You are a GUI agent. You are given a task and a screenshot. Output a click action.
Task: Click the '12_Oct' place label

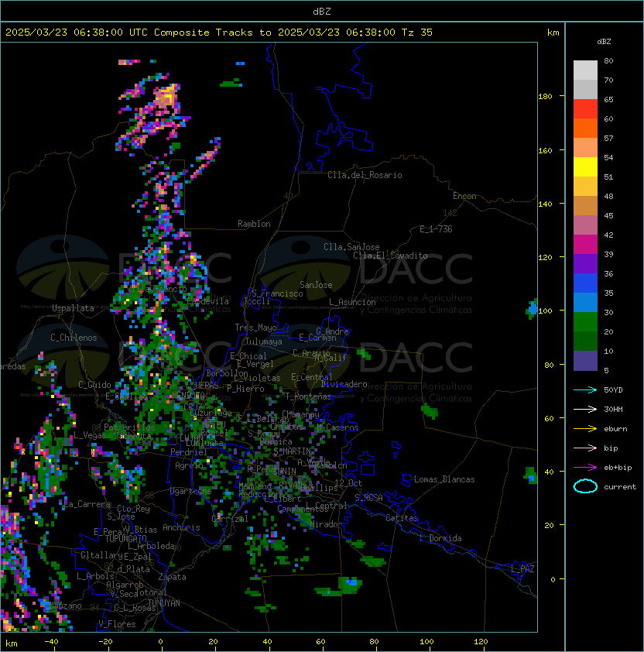point(348,483)
